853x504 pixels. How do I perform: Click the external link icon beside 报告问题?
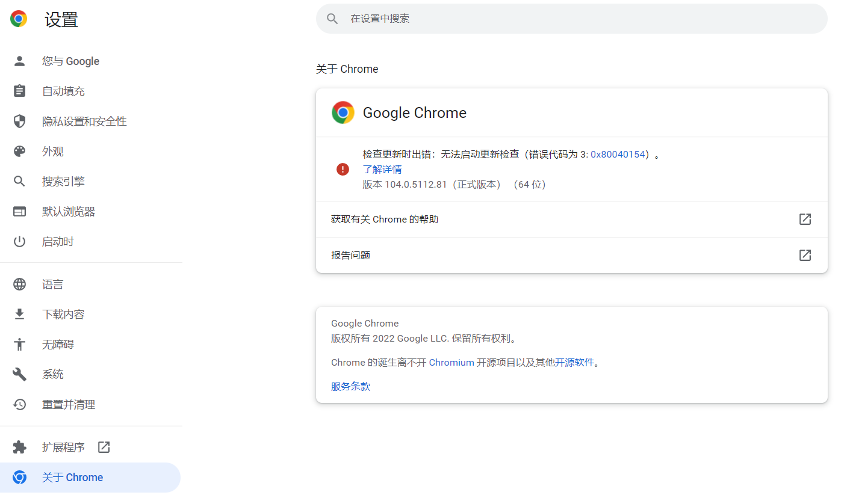(805, 256)
